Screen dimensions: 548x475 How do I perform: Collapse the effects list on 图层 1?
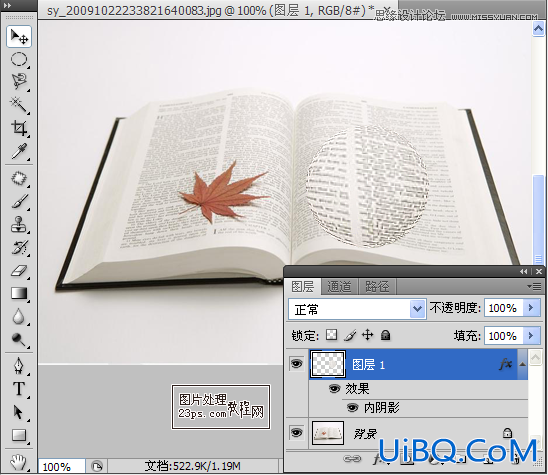pos(522,364)
